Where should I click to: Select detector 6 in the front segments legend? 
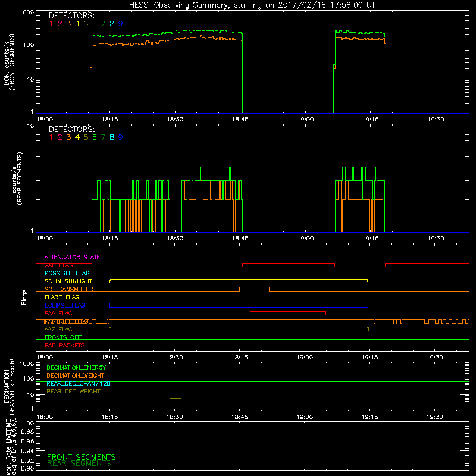[95, 24]
